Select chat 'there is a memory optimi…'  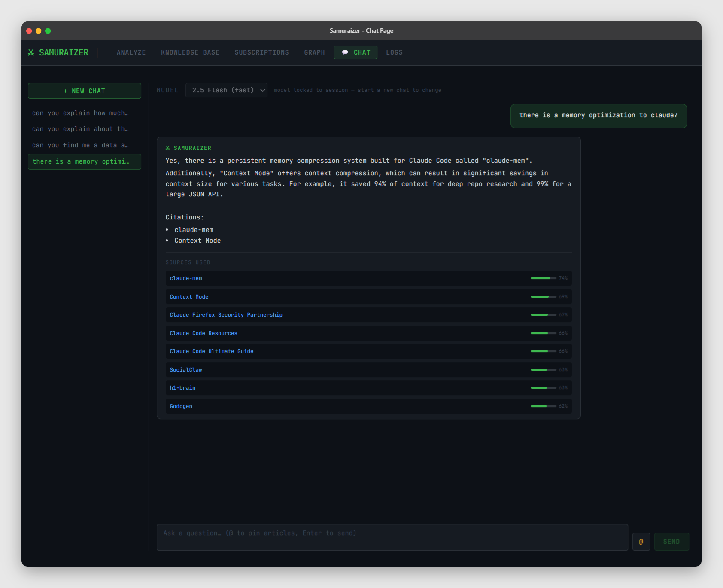click(85, 161)
